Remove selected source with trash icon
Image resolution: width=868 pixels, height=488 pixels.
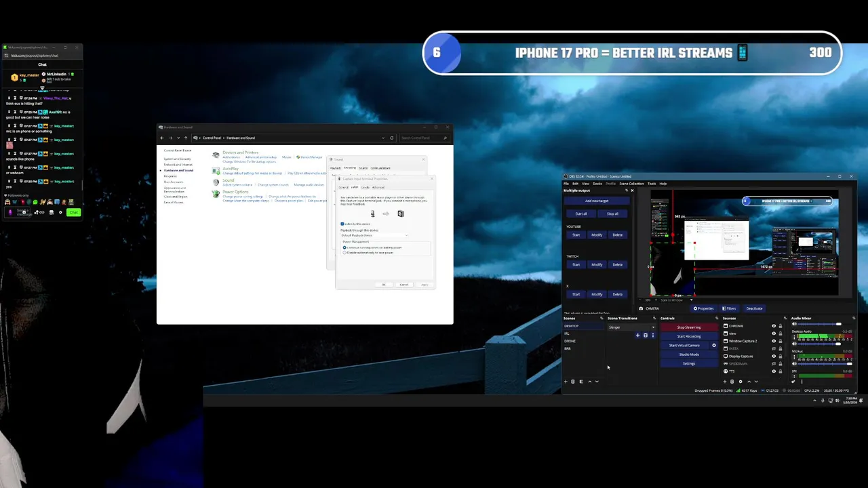pyautogui.click(x=732, y=382)
